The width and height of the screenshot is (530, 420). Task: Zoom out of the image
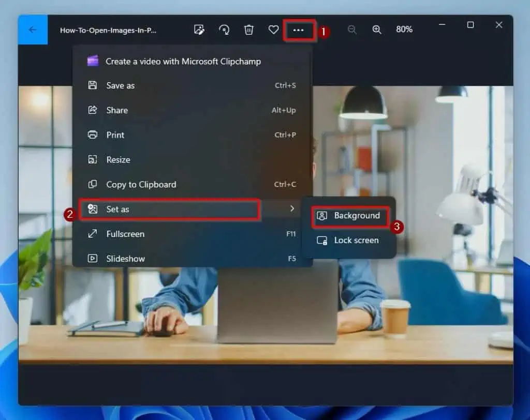click(352, 29)
